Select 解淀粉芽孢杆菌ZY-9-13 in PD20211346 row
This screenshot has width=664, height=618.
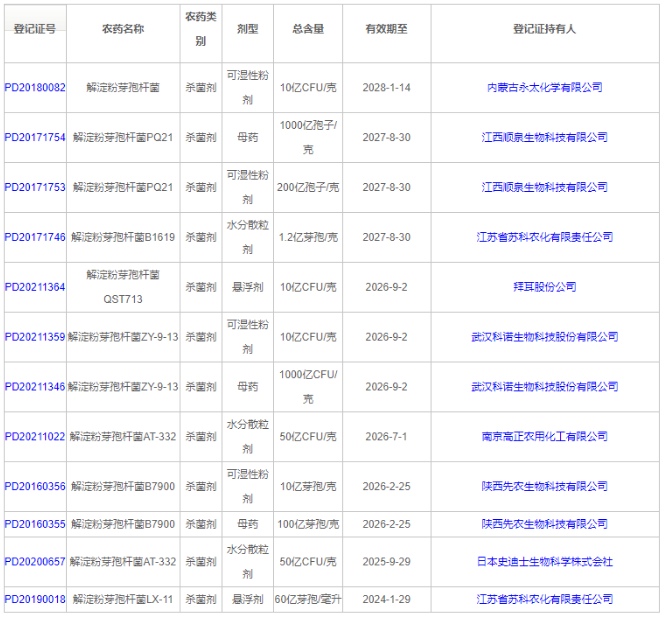pyautogui.click(x=123, y=387)
